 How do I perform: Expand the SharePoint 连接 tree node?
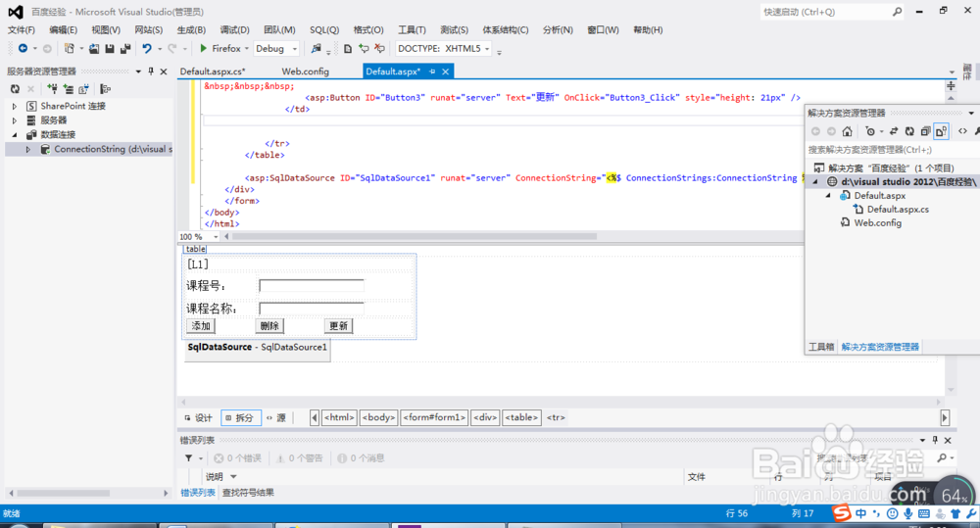[15, 106]
